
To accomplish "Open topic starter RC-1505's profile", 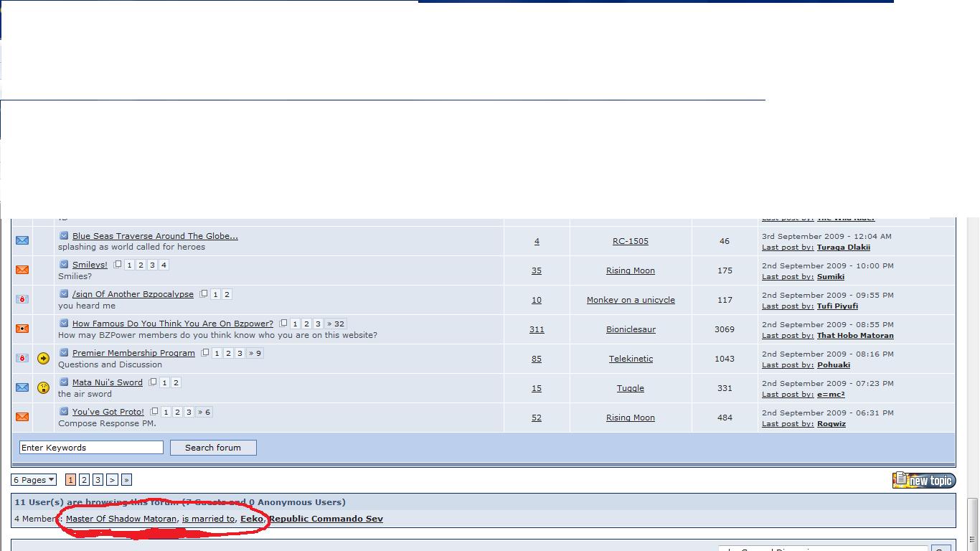I will [x=631, y=242].
